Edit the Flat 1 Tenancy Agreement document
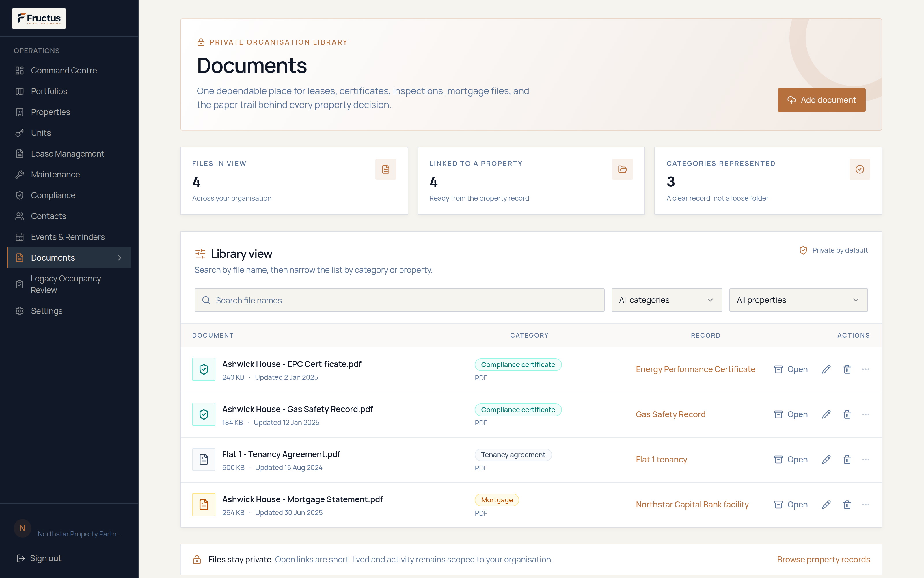The height and width of the screenshot is (578, 924). (x=826, y=460)
